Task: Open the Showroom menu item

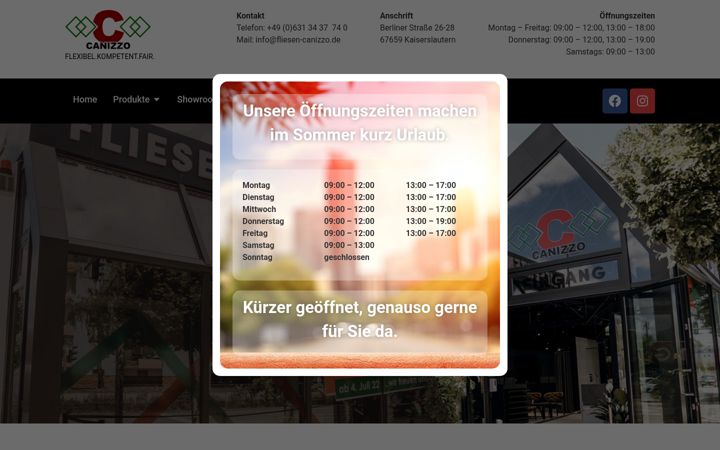Action: (x=195, y=100)
